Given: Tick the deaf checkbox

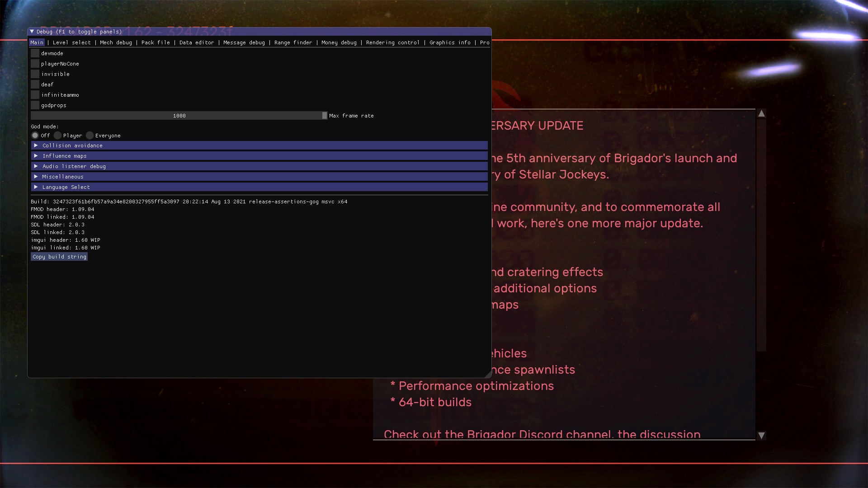Looking at the screenshot, I should [x=35, y=84].
